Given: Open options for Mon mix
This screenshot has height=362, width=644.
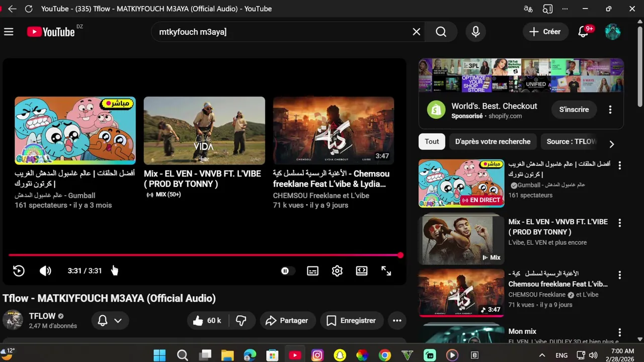Looking at the screenshot, I should point(619,332).
